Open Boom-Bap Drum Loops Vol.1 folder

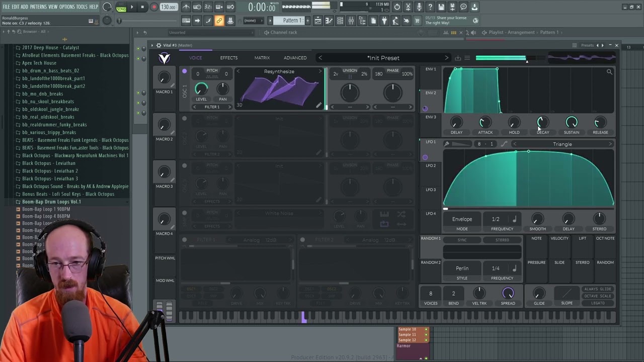51,202
